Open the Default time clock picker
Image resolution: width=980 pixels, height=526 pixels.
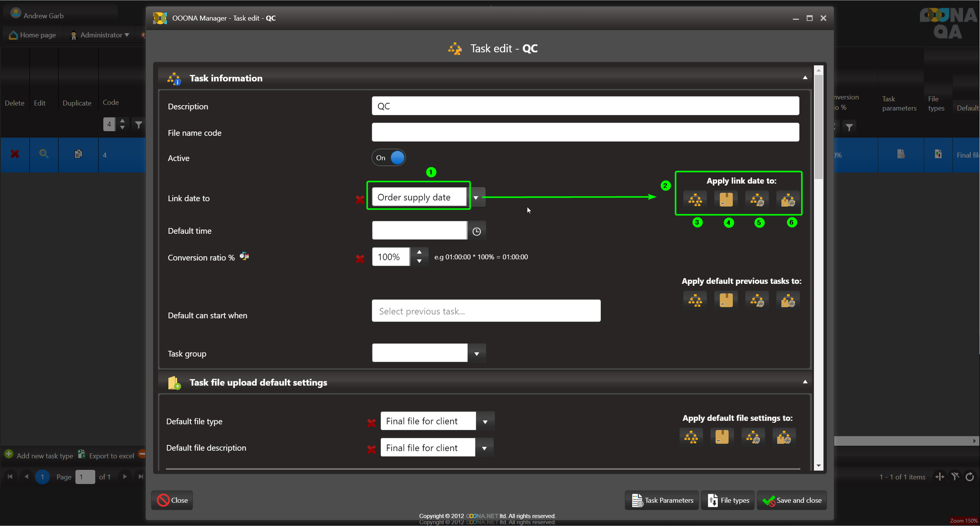(476, 231)
